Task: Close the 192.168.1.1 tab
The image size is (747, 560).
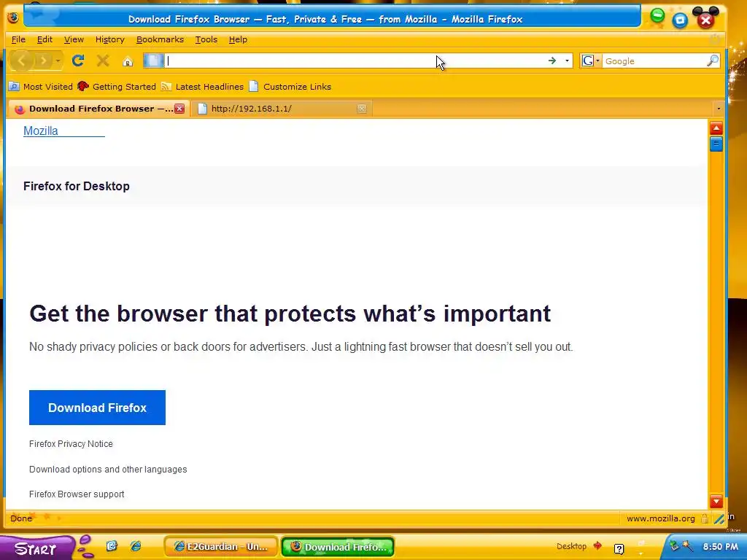Action: click(x=362, y=109)
